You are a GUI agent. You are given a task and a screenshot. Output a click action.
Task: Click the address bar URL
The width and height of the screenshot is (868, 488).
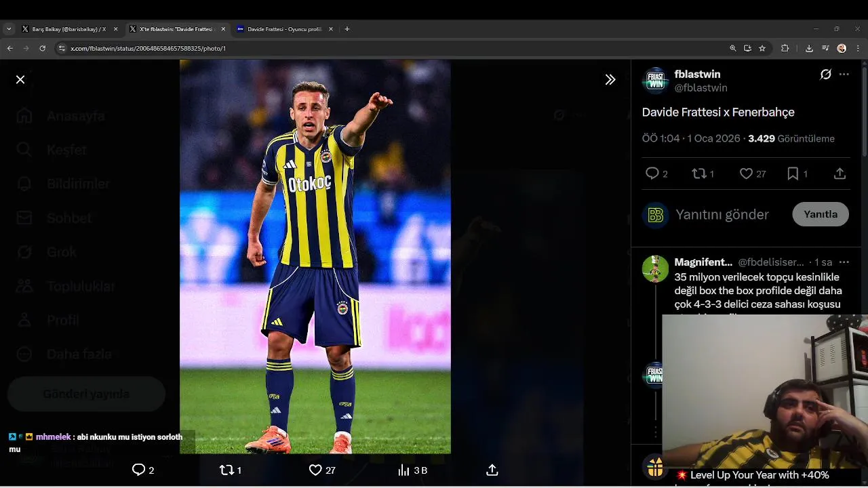coord(149,48)
